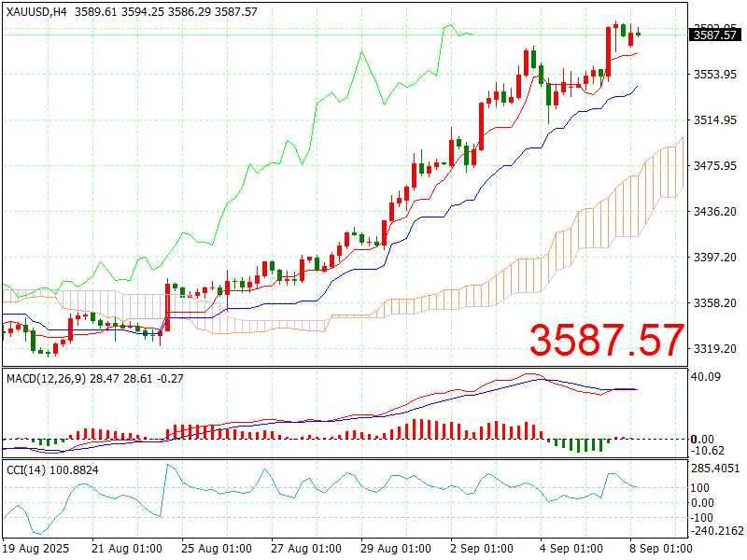
Task: Select the 3475.95 price level label
Action: coord(715,166)
